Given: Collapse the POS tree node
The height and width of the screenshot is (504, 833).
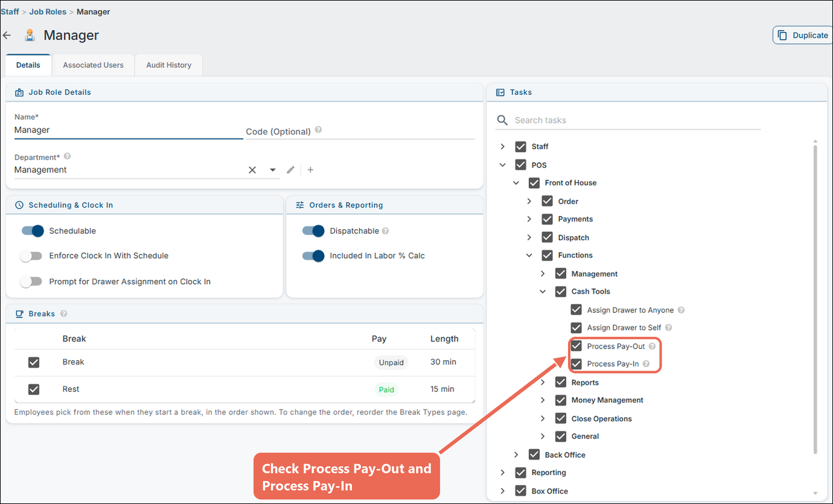Looking at the screenshot, I should tap(503, 165).
